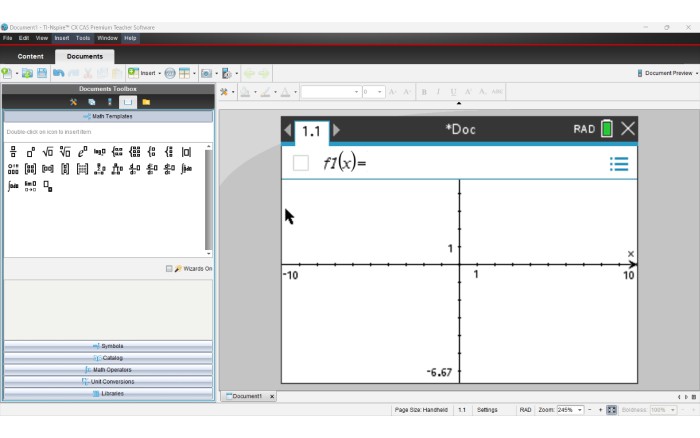Enable the Wizards On checkbox
This screenshot has height=438, width=700.
(169, 269)
